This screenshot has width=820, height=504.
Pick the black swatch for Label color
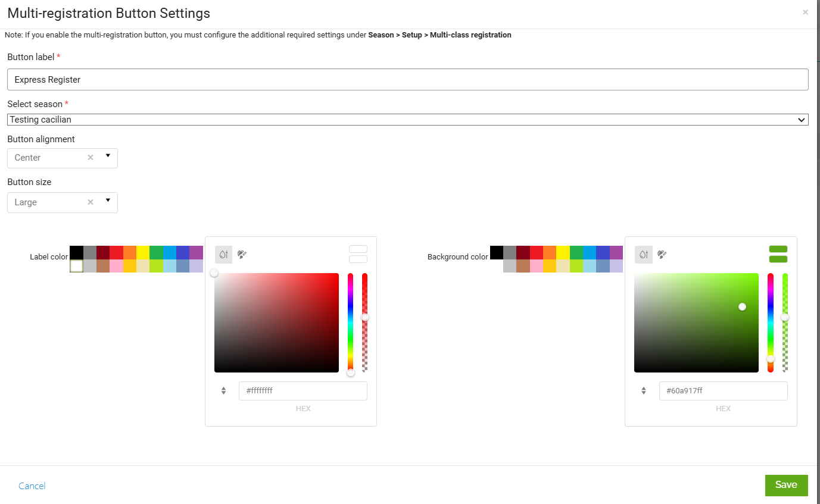(x=76, y=252)
